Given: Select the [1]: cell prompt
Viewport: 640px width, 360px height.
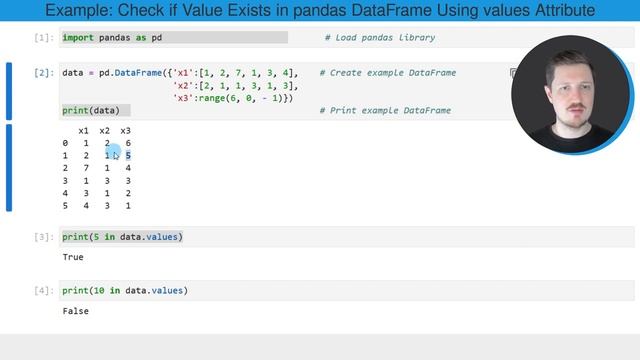Looking at the screenshot, I should [x=44, y=38].
